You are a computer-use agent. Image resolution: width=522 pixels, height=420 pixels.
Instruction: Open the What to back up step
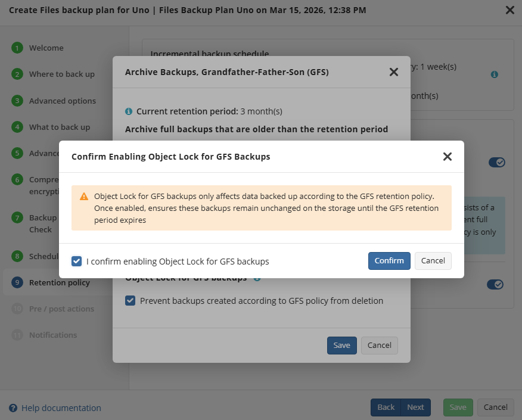(x=59, y=127)
